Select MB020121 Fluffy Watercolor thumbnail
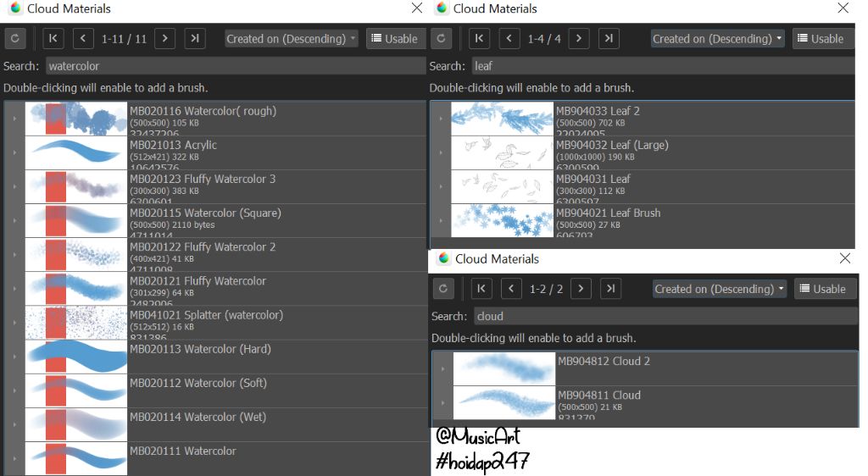The image size is (868, 476). point(75,289)
